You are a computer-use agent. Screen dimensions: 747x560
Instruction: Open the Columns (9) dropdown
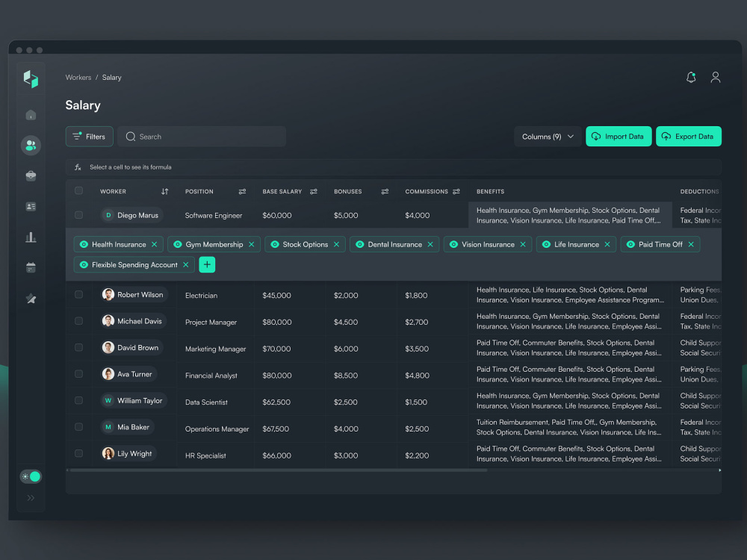point(548,137)
